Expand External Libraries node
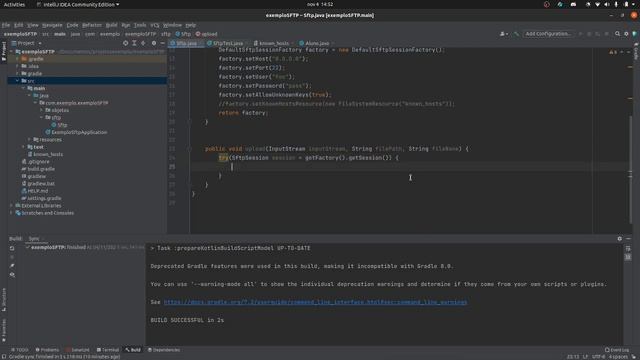Image resolution: width=640 pixels, height=360 pixels. (11, 206)
